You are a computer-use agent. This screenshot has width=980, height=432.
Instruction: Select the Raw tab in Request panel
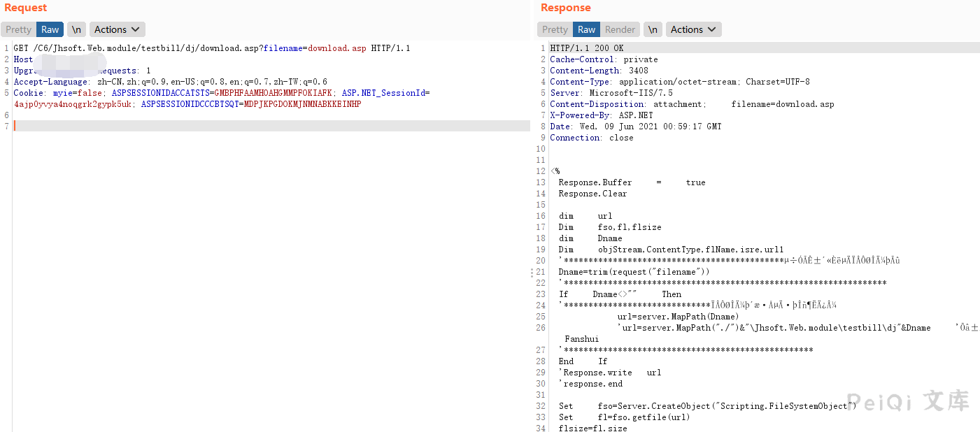(50, 29)
